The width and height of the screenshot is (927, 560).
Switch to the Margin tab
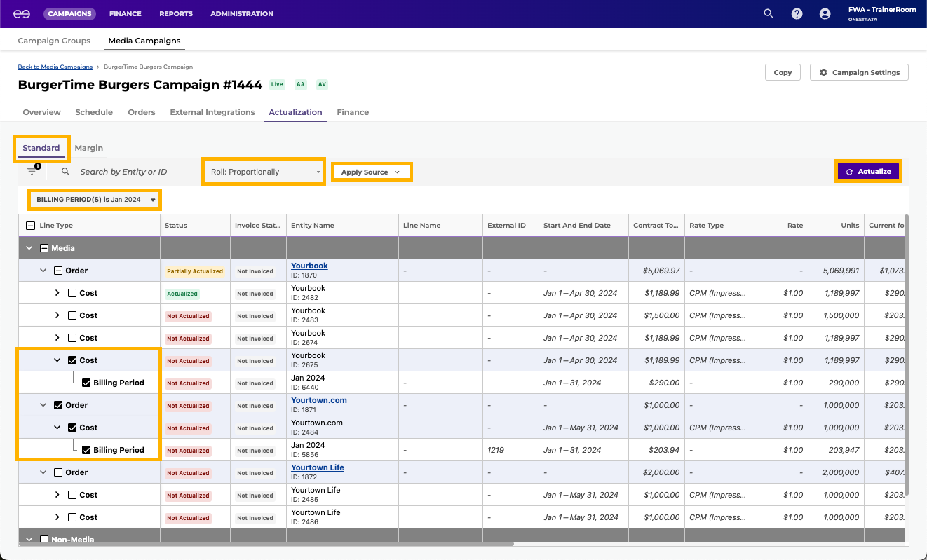(88, 148)
